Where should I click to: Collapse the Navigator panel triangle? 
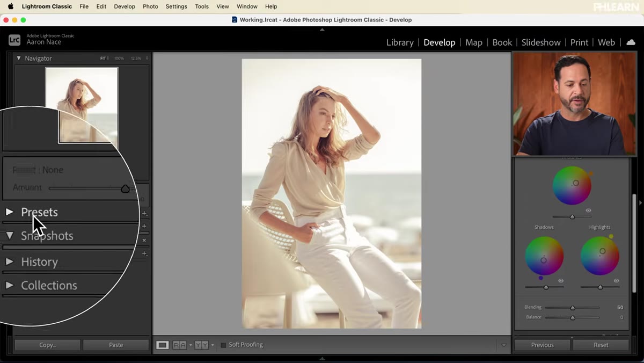click(x=19, y=58)
